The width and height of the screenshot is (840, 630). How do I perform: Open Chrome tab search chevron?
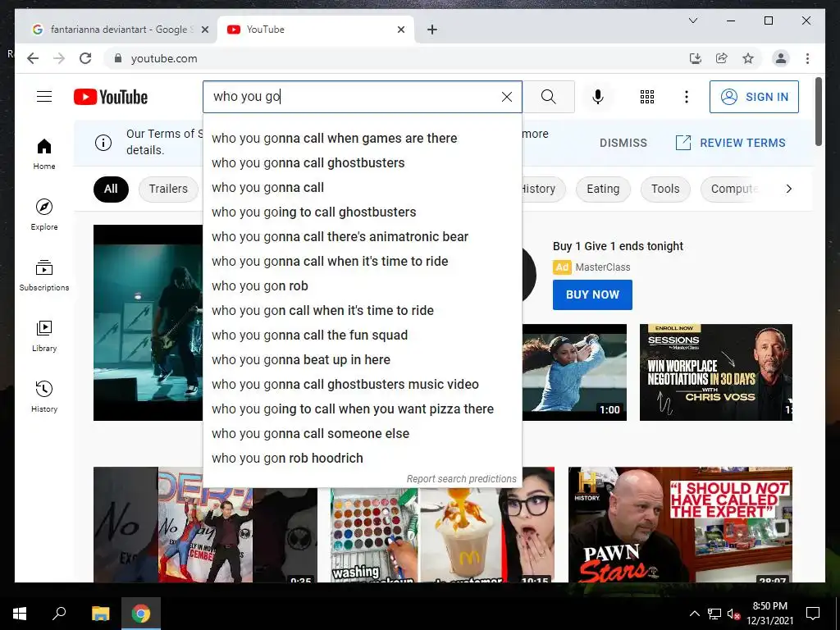click(x=692, y=21)
